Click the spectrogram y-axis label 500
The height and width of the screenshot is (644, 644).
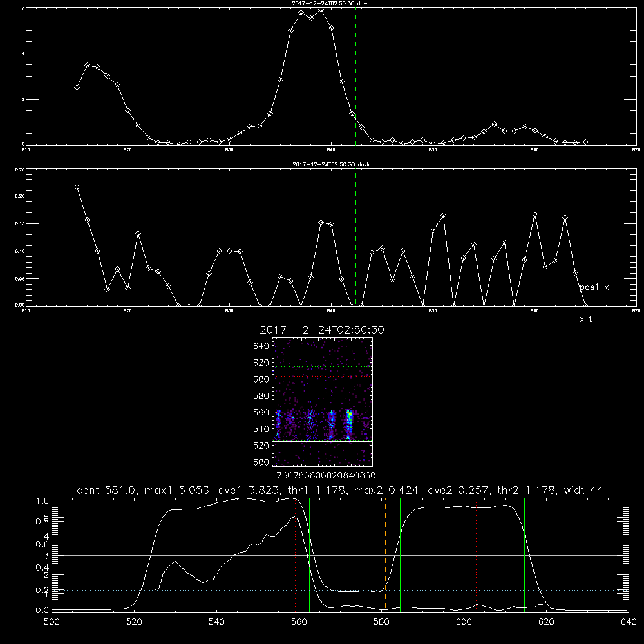(261, 462)
